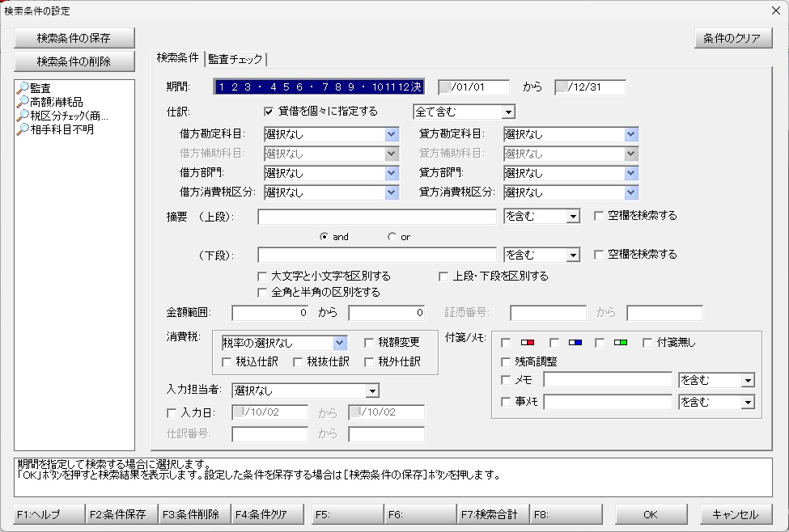Tick the checkbox before red sticky note
Image resolution: width=789 pixels, height=532 pixels.
click(506, 343)
